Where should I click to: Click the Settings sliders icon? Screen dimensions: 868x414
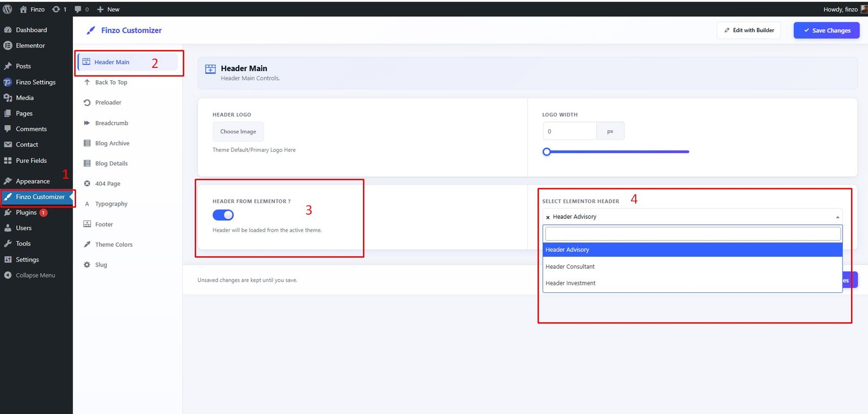(8, 259)
